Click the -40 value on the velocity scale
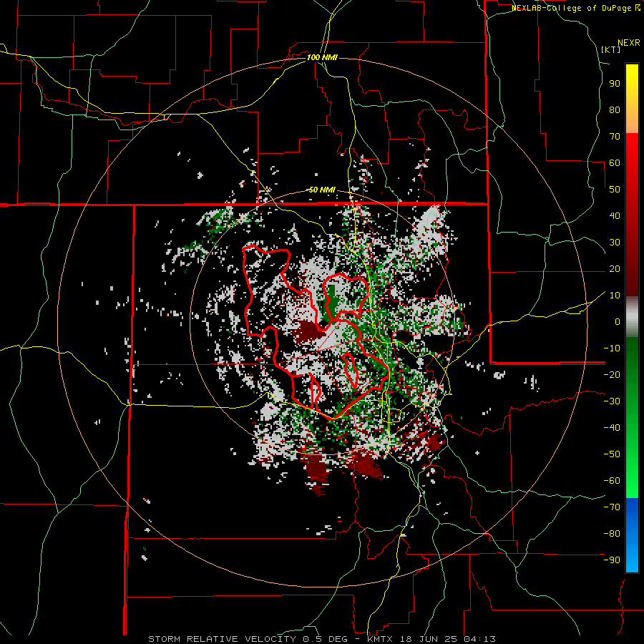Viewport: 644px width, 644px height. tap(612, 428)
